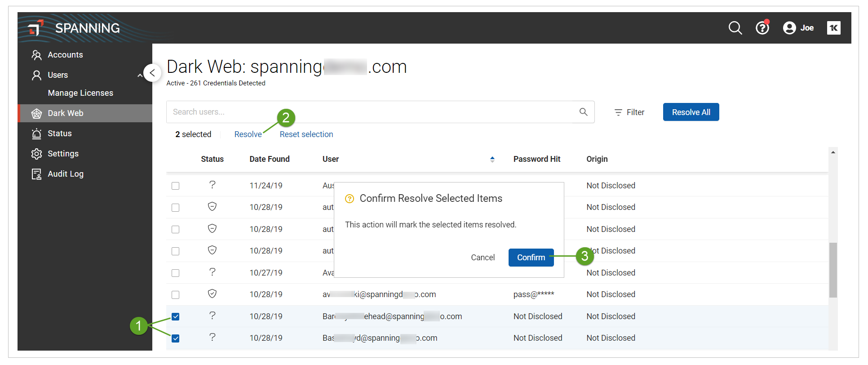This screenshot has height=365, width=868.
Task: Click the Status alarm icon
Action: [x=36, y=134]
